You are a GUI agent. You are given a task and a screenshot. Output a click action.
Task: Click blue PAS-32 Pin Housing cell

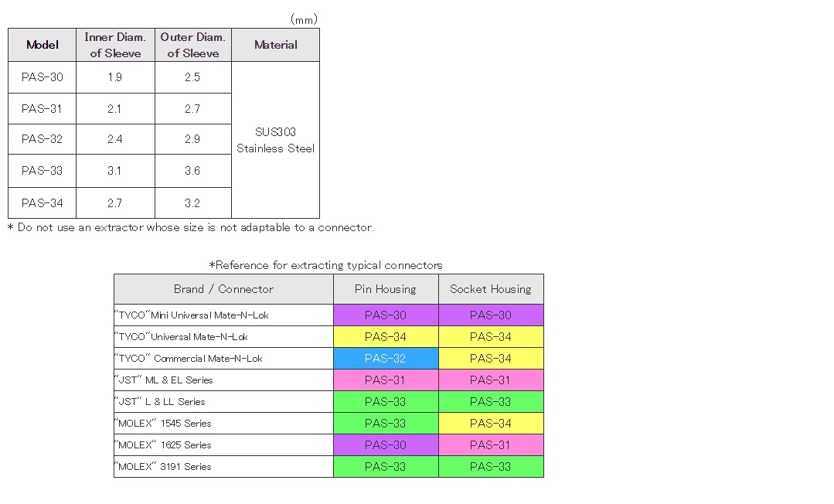[386, 359]
